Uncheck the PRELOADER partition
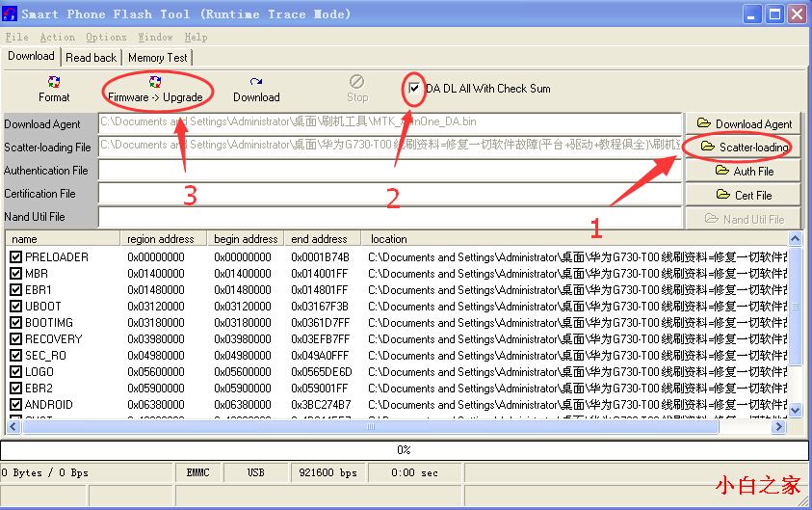 pyautogui.click(x=16, y=257)
